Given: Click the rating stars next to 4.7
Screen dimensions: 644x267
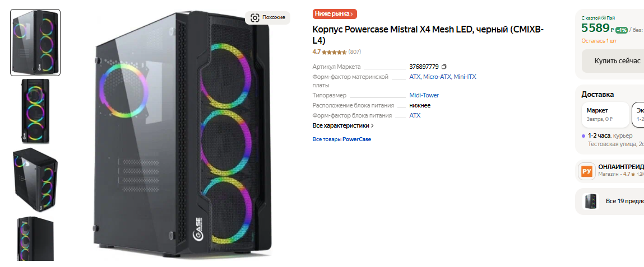Looking at the screenshot, I should [335, 52].
